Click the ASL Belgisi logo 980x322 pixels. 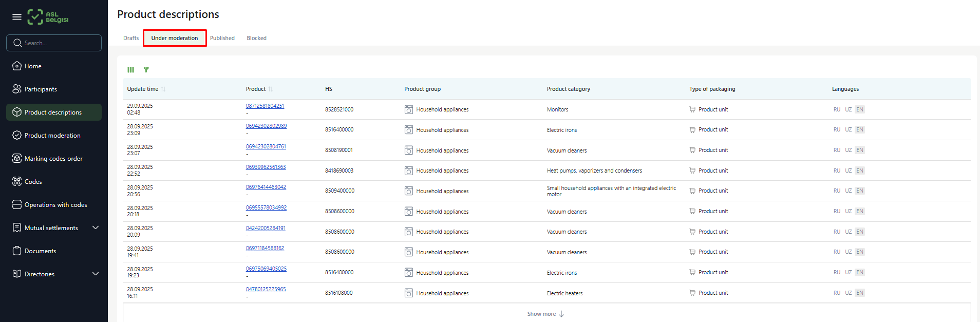(x=48, y=17)
